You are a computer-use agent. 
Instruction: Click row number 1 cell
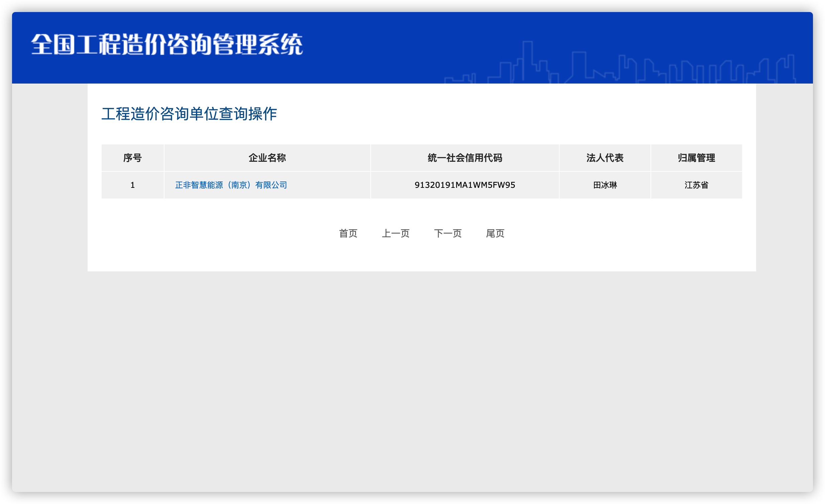point(133,185)
